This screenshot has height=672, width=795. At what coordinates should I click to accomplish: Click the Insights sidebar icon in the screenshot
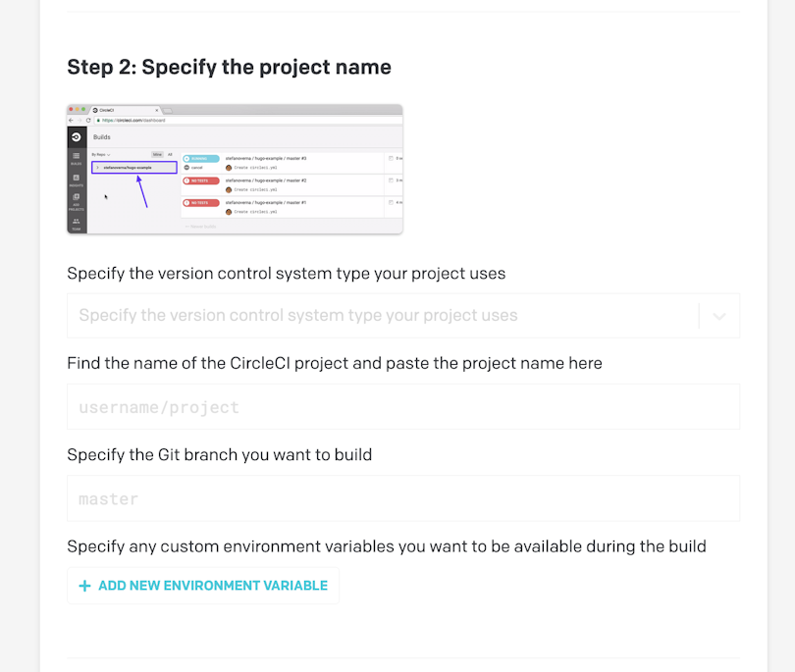(76, 180)
